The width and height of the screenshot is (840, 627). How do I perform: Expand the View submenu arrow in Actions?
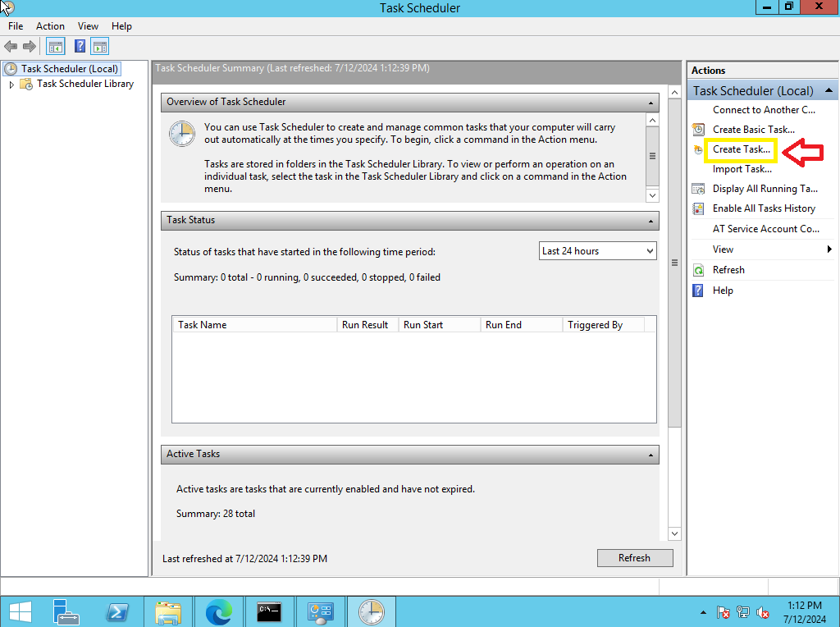point(829,249)
